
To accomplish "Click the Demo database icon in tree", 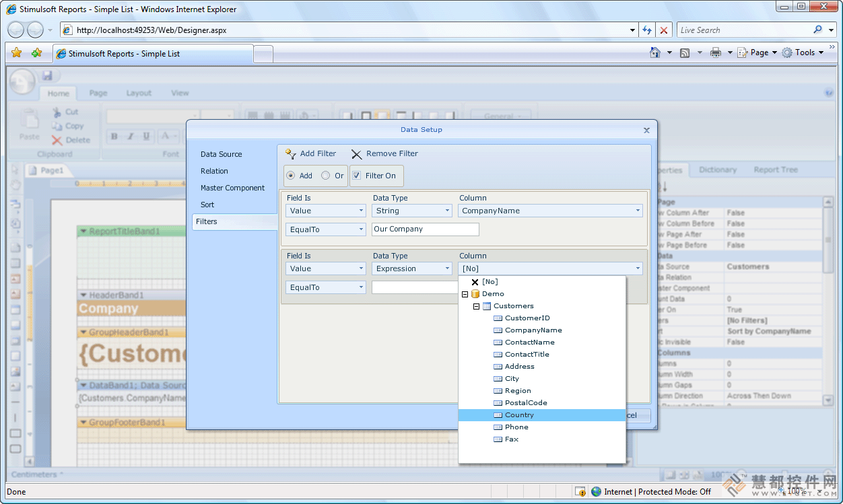I will (475, 294).
